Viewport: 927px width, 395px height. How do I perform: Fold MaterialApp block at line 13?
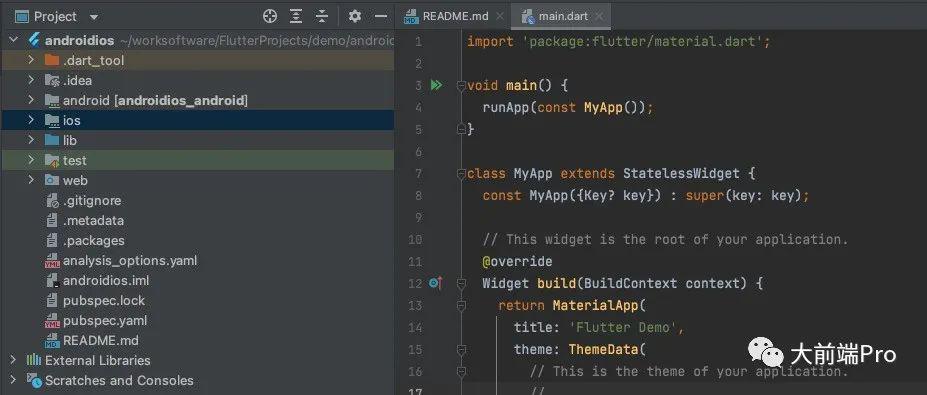(461, 305)
